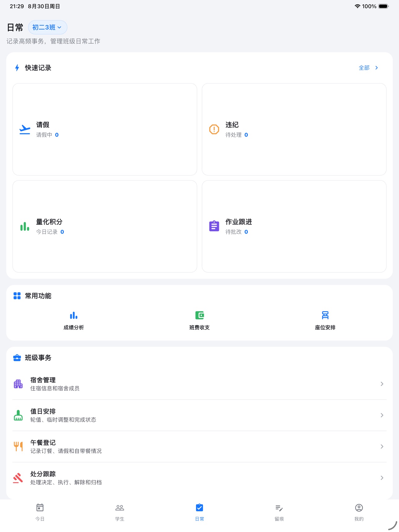The width and height of the screenshot is (399, 532).
Task: Open the 初二3班 class selector dropdown
Action: tap(48, 28)
